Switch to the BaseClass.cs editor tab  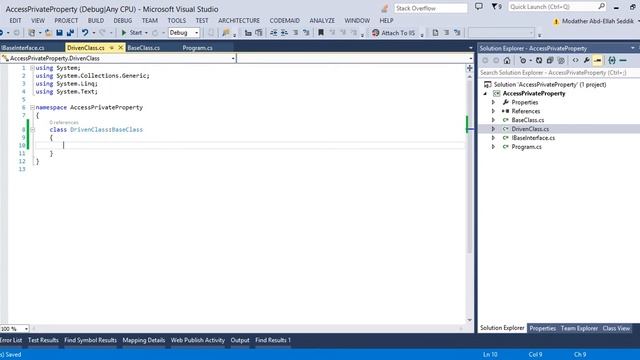144,48
